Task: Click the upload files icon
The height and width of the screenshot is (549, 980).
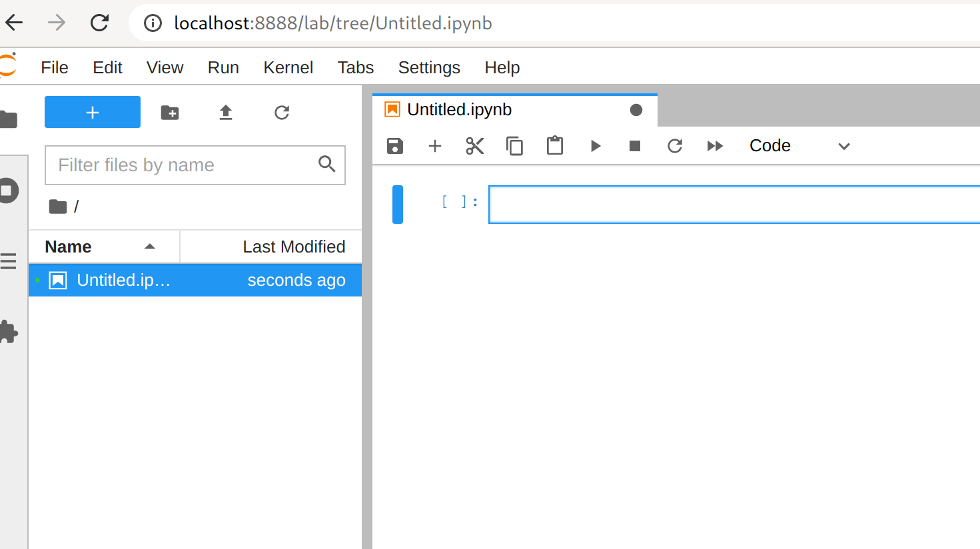Action: tap(226, 113)
